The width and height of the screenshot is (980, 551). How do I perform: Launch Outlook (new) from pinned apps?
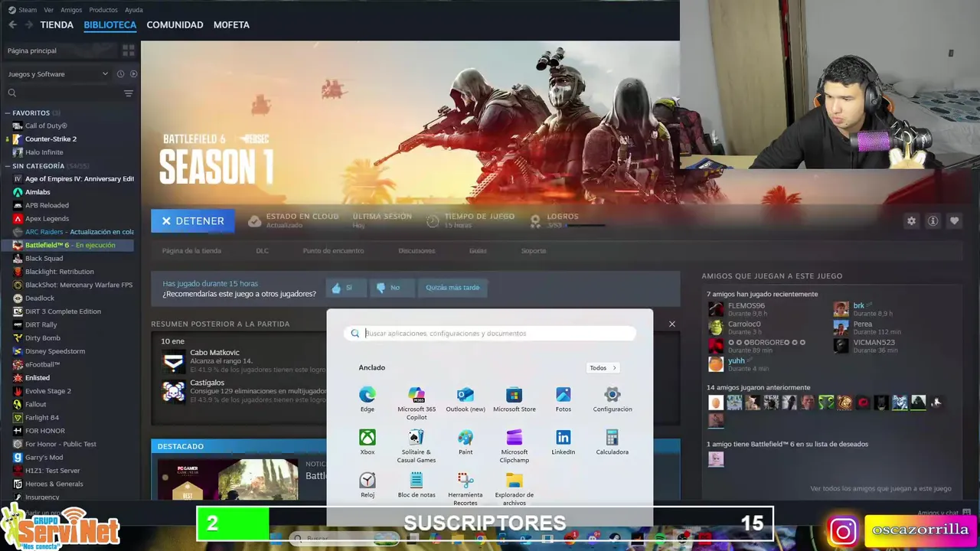(465, 399)
